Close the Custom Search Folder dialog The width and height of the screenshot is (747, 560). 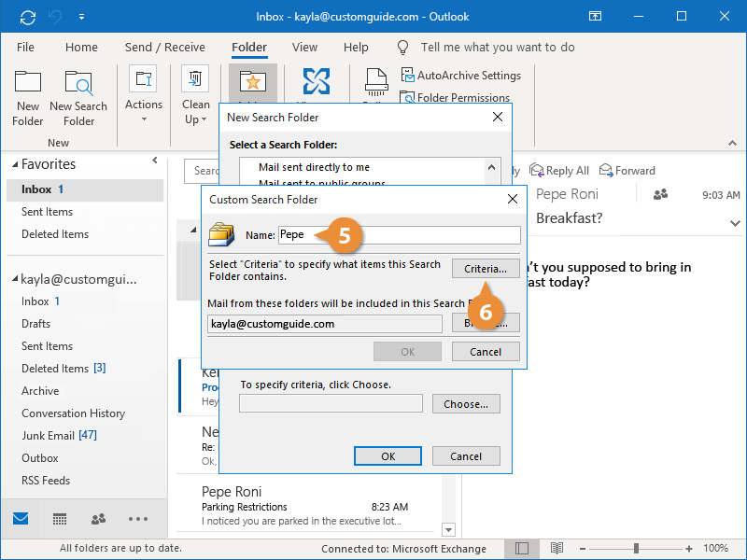pyautogui.click(x=513, y=199)
